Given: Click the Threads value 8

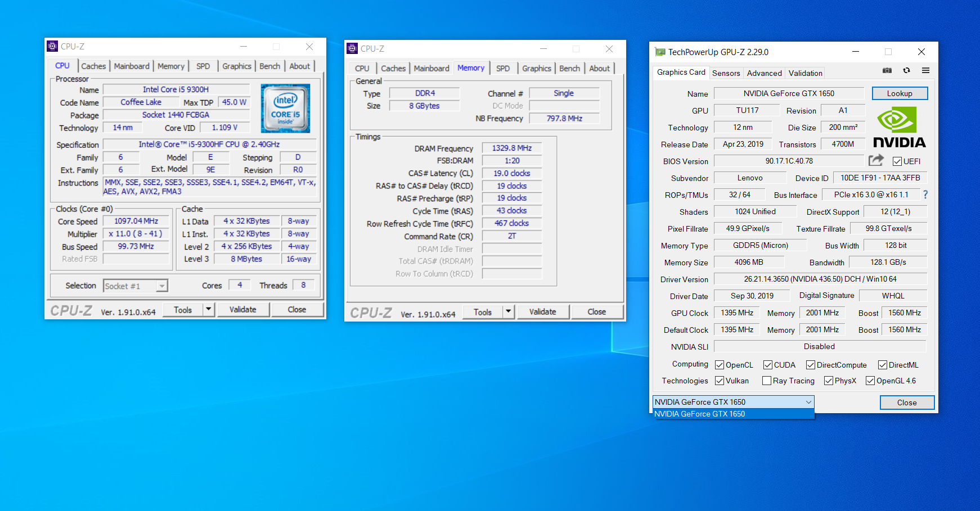Looking at the screenshot, I should [303, 285].
